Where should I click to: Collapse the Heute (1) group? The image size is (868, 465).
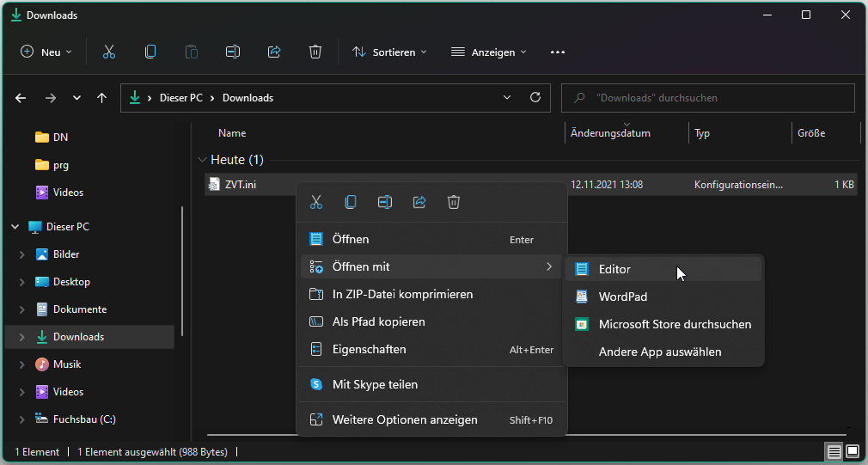[x=202, y=160]
